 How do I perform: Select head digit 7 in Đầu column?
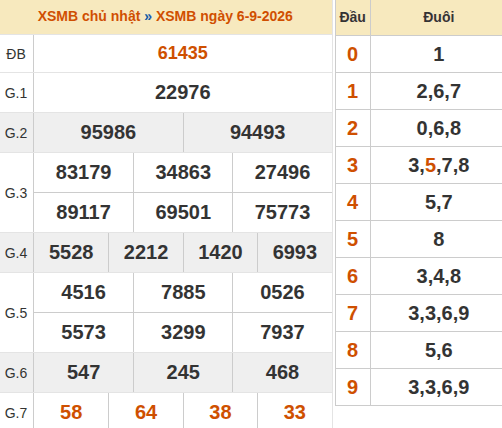[352, 313]
